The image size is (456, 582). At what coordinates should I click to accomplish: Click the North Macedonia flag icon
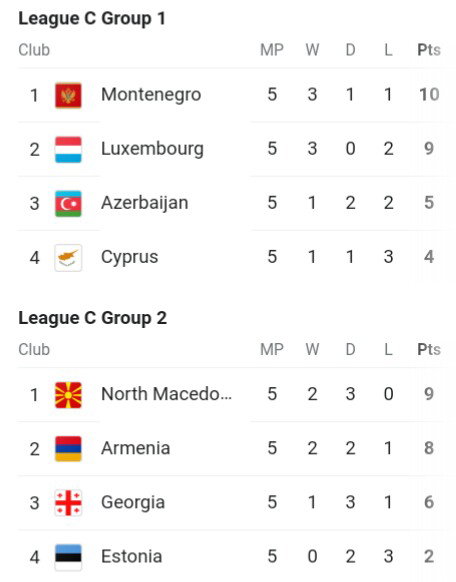coord(68,395)
